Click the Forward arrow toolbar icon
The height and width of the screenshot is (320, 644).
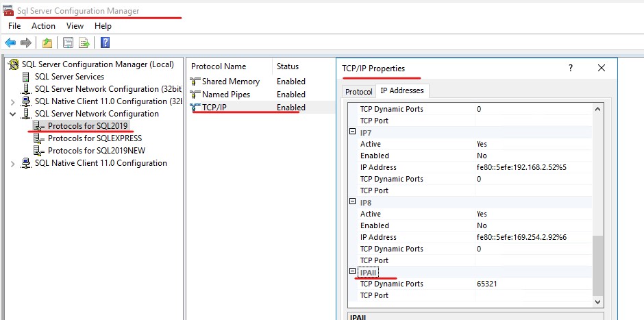(26, 42)
